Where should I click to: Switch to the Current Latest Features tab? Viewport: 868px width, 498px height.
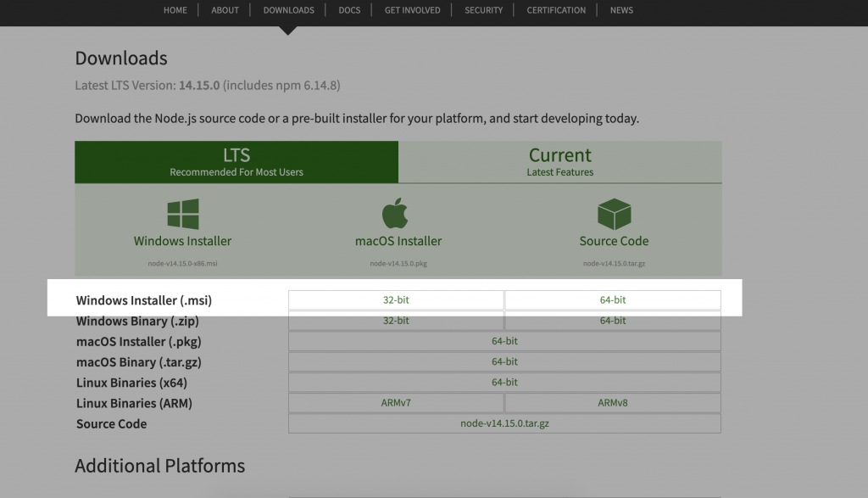[560, 162]
